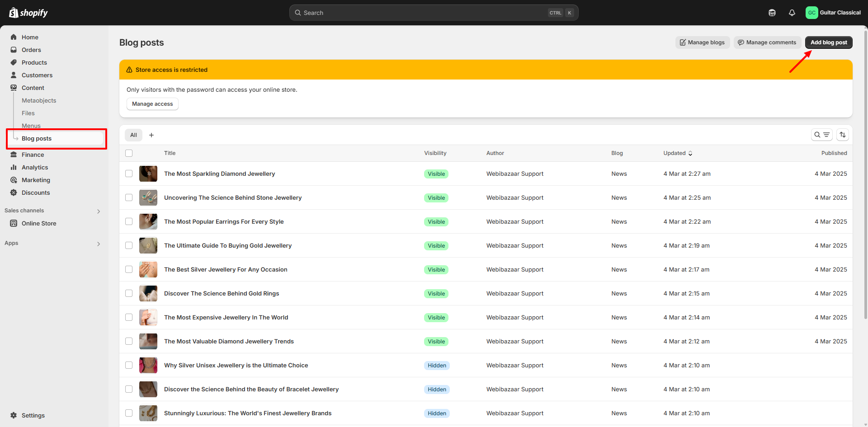
Task: Click the search and filter icon
Action: (821, 135)
